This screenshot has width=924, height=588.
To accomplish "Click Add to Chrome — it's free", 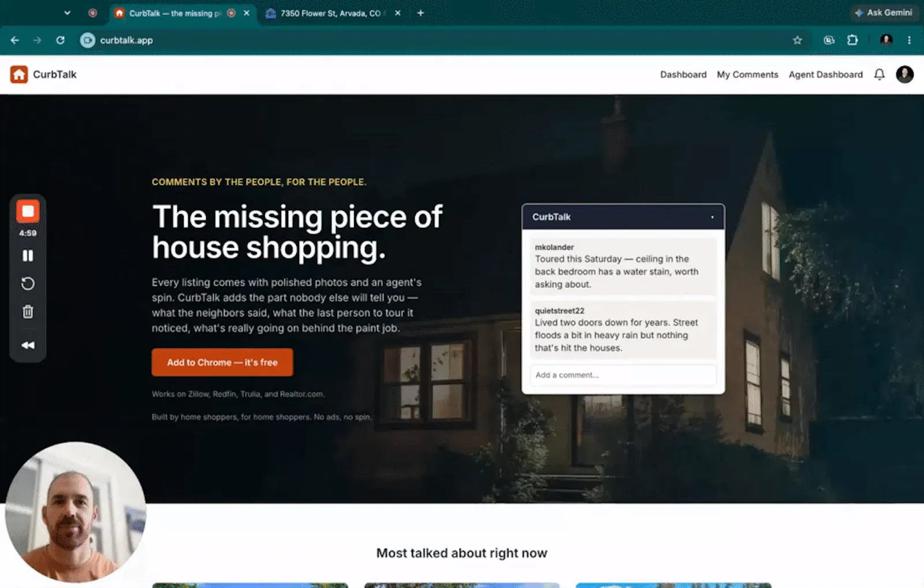I will (222, 362).
